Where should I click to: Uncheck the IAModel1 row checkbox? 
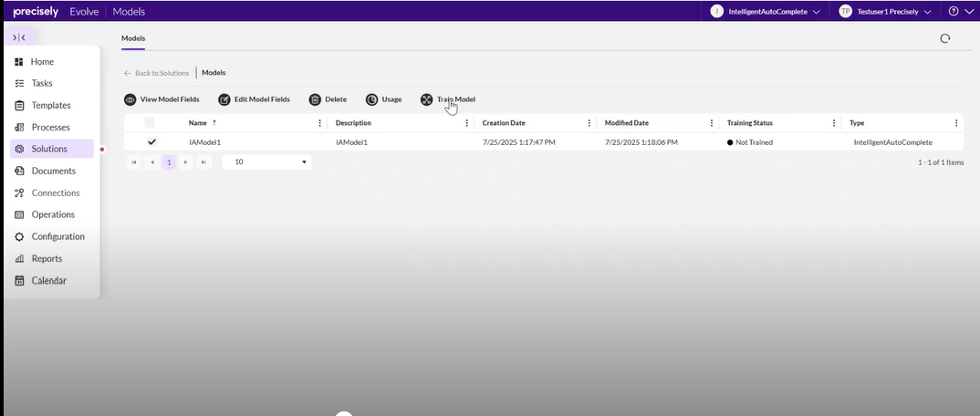tap(151, 141)
